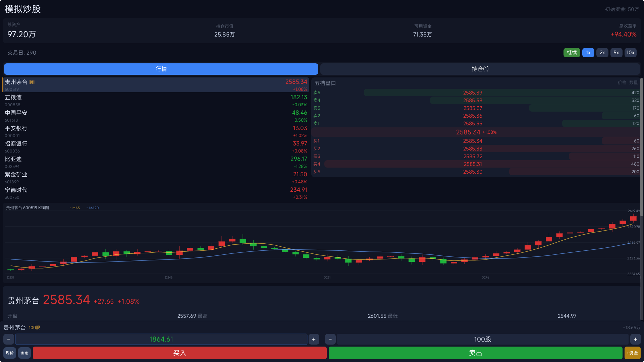Select 贵州茅台 in the stock list
The width and height of the screenshot is (644, 362).
[156, 85]
